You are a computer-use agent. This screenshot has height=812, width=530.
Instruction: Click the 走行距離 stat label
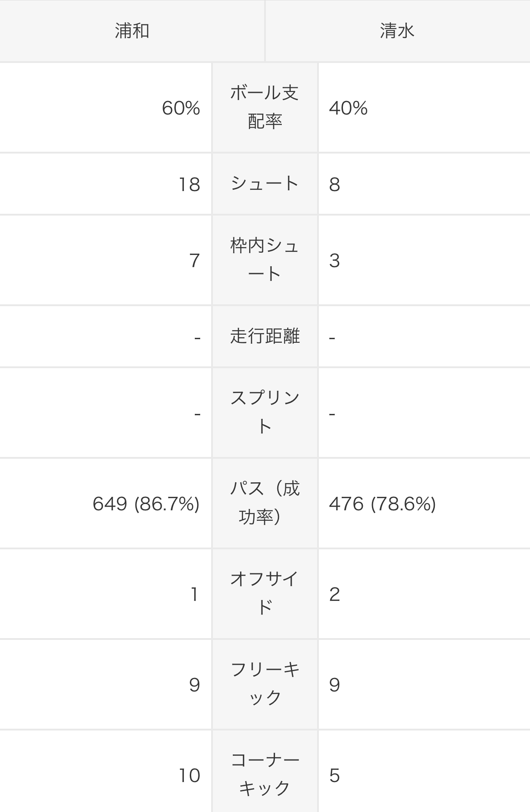tap(265, 336)
